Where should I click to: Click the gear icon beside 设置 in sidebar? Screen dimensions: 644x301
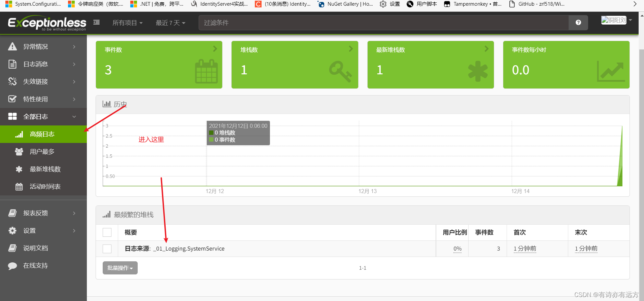[x=12, y=230]
